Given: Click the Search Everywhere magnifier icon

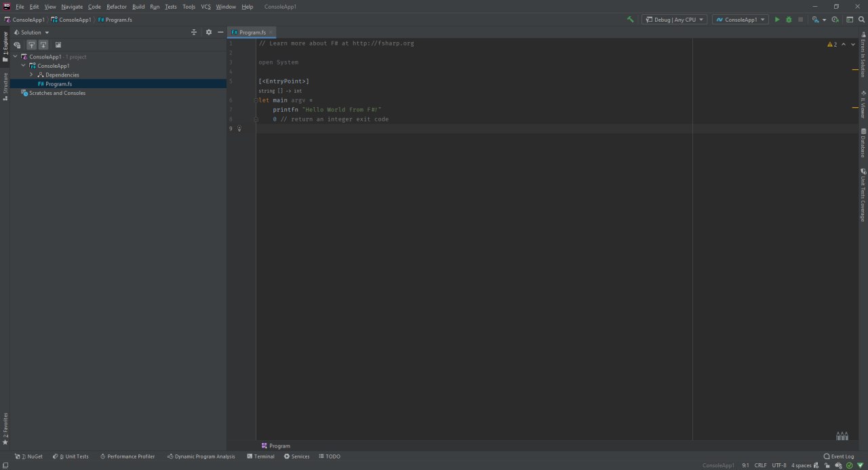Looking at the screenshot, I should [861, 20].
